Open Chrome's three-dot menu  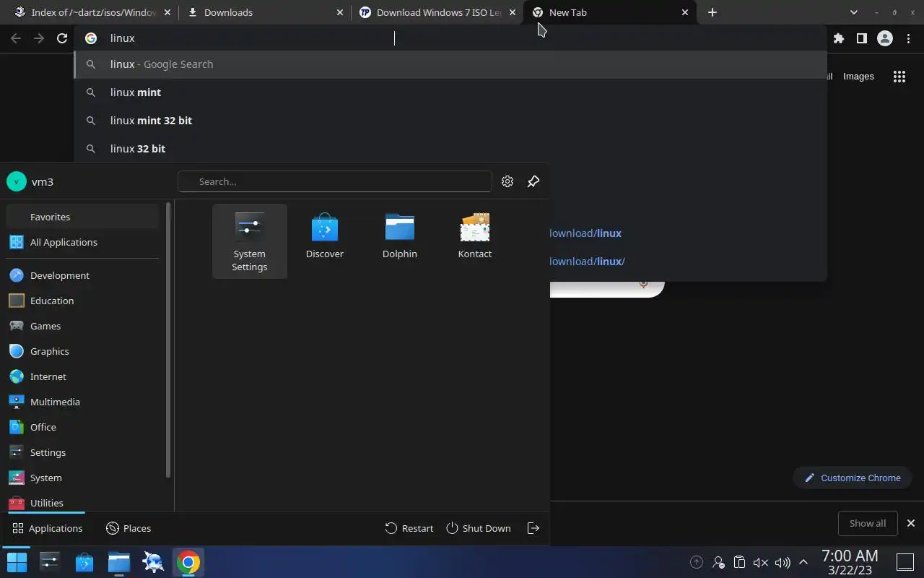pyautogui.click(x=908, y=38)
